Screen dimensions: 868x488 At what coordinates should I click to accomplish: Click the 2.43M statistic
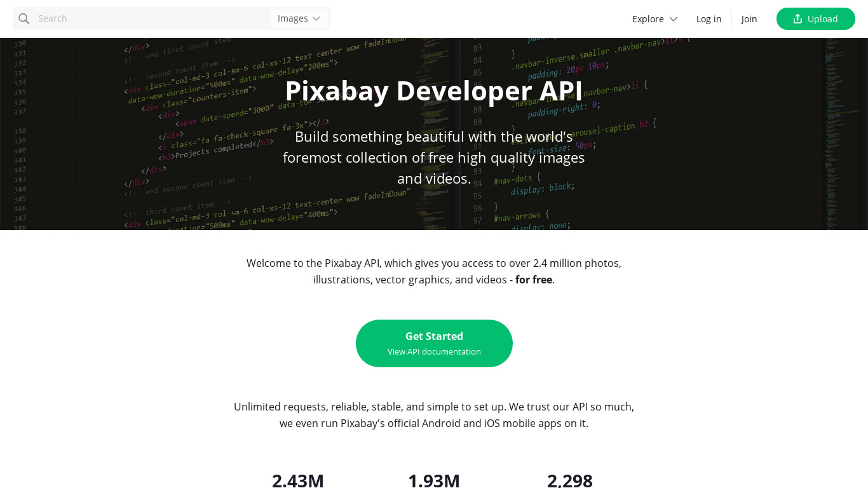coord(298,480)
